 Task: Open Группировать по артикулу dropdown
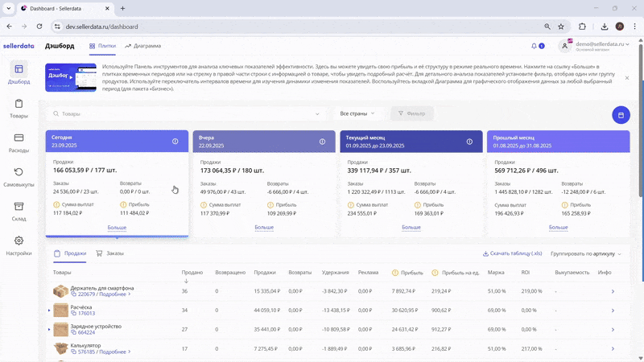tap(585, 253)
